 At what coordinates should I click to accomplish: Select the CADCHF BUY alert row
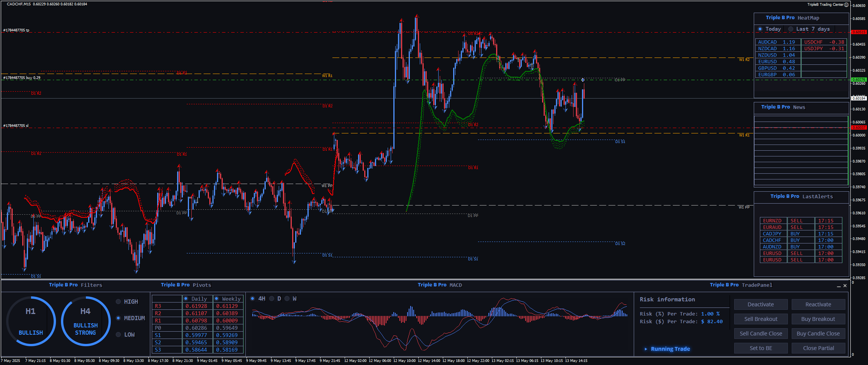[x=801, y=240]
